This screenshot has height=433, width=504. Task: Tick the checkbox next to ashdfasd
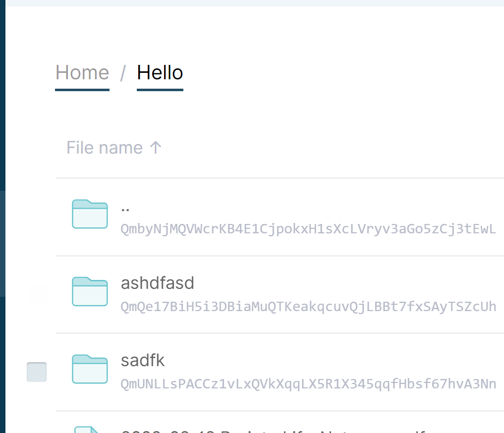click(37, 294)
